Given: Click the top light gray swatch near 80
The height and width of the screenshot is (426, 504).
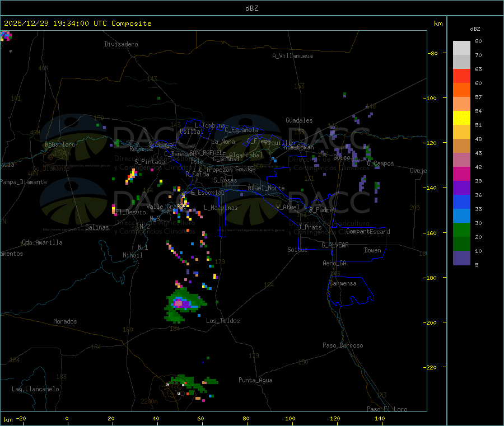Looking at the screenshot, I should point(461,48).
